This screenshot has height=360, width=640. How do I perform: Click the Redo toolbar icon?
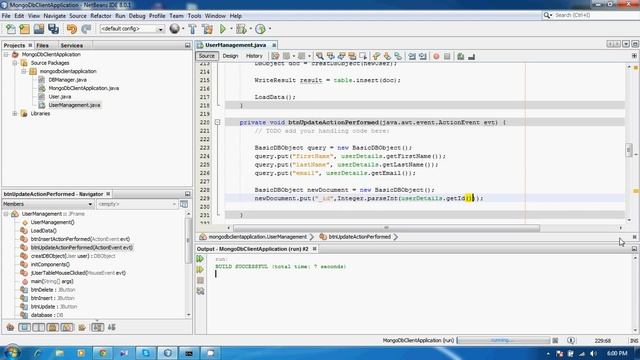[x=86, y=29]
